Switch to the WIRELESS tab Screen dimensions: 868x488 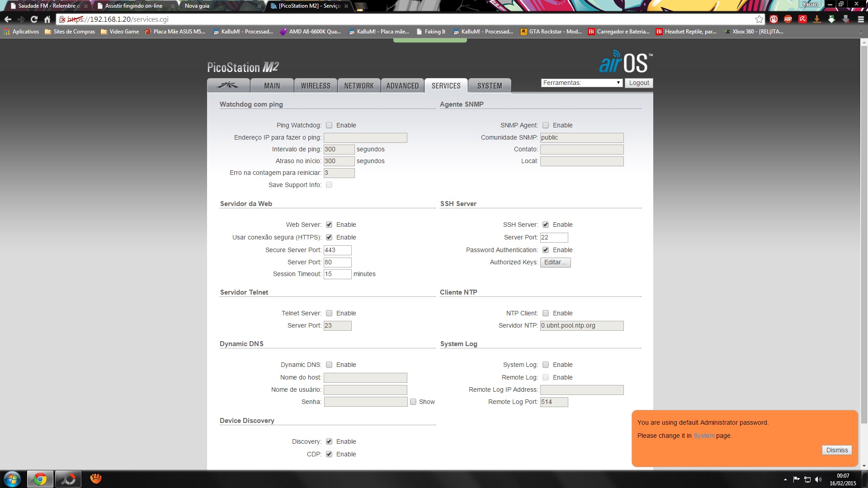(x=316, y=85)
